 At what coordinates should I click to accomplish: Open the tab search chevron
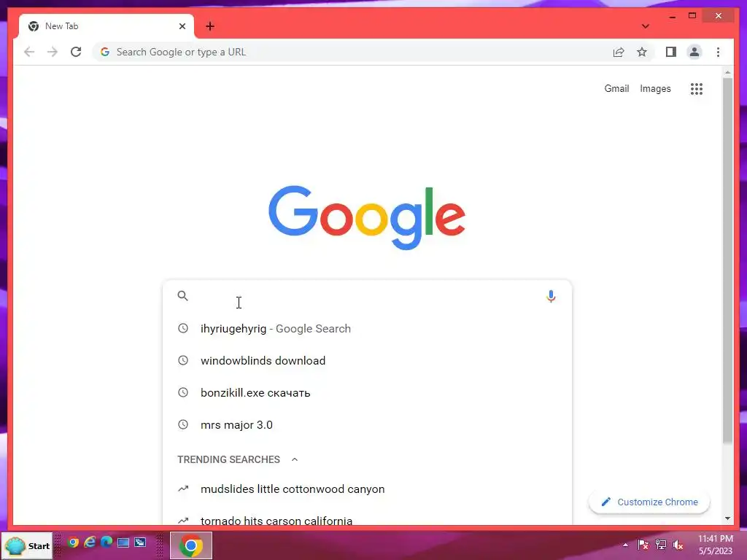(x=645, y=26)
